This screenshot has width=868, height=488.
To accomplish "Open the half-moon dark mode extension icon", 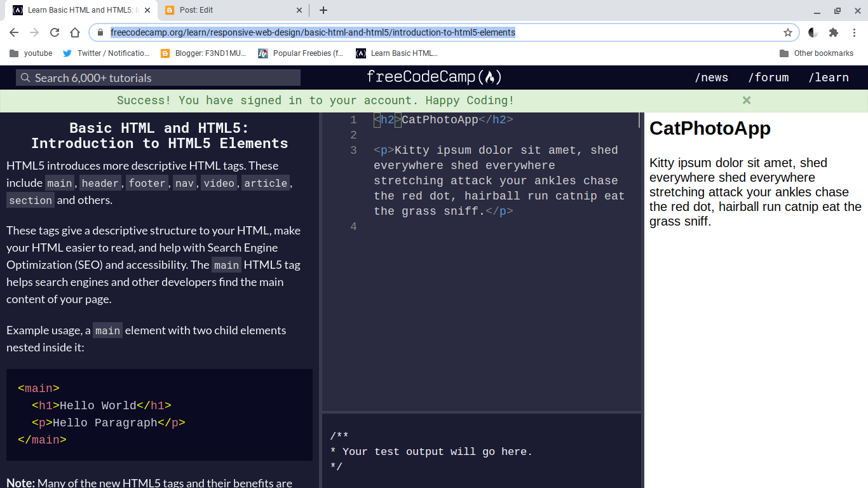I will click(813, 32).
